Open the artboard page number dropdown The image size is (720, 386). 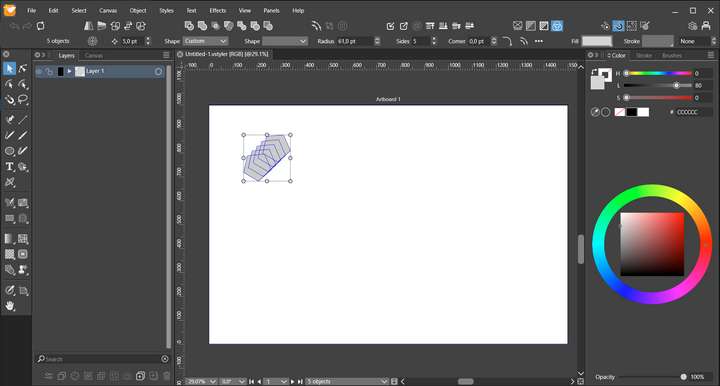coord(277,381)
